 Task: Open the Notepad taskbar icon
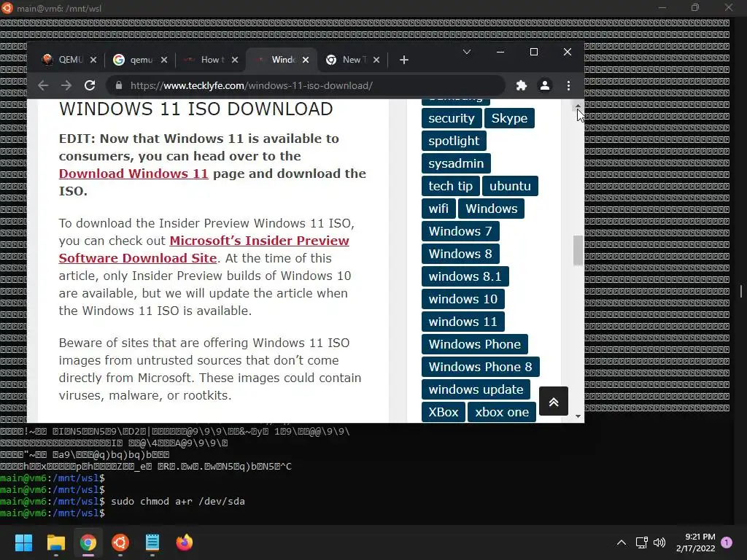[x=152, y=542]
